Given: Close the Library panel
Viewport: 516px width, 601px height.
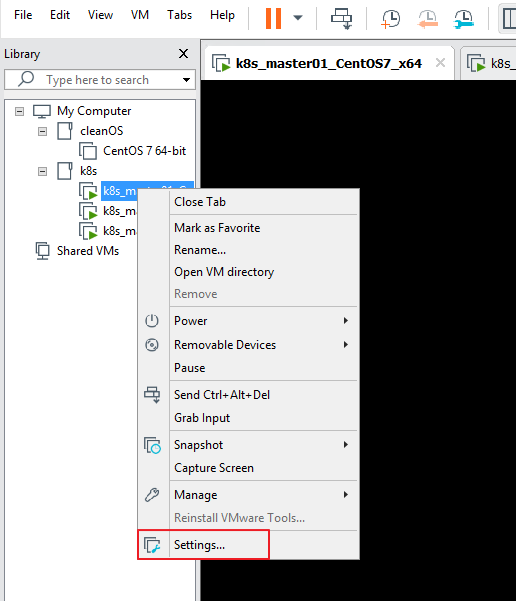Looking at the screenshot, I should coord(183,54).
